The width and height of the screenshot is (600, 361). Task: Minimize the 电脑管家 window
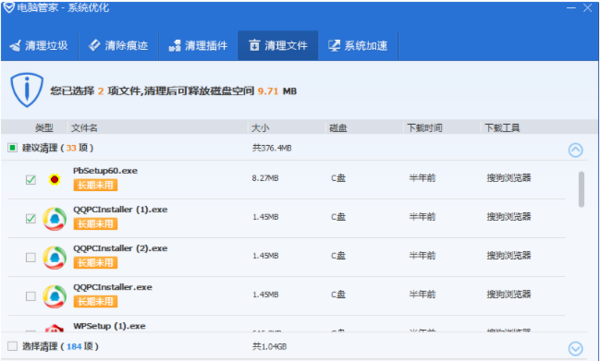(x=571, y=8)
